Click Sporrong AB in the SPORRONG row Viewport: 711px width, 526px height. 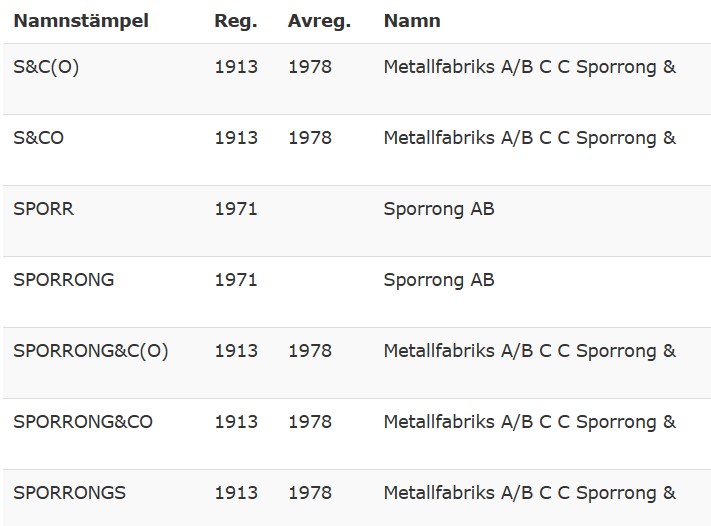[439, 280]
